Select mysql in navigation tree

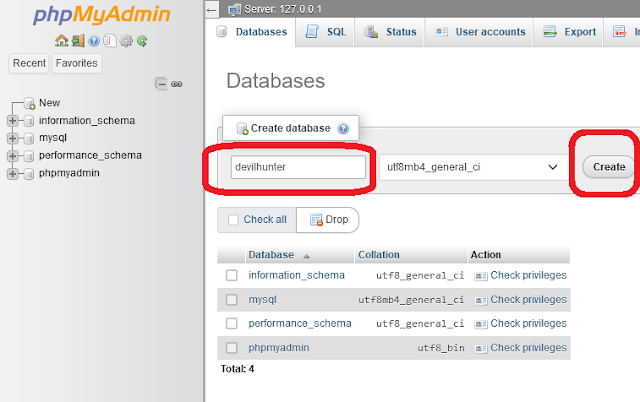(53, 138)
